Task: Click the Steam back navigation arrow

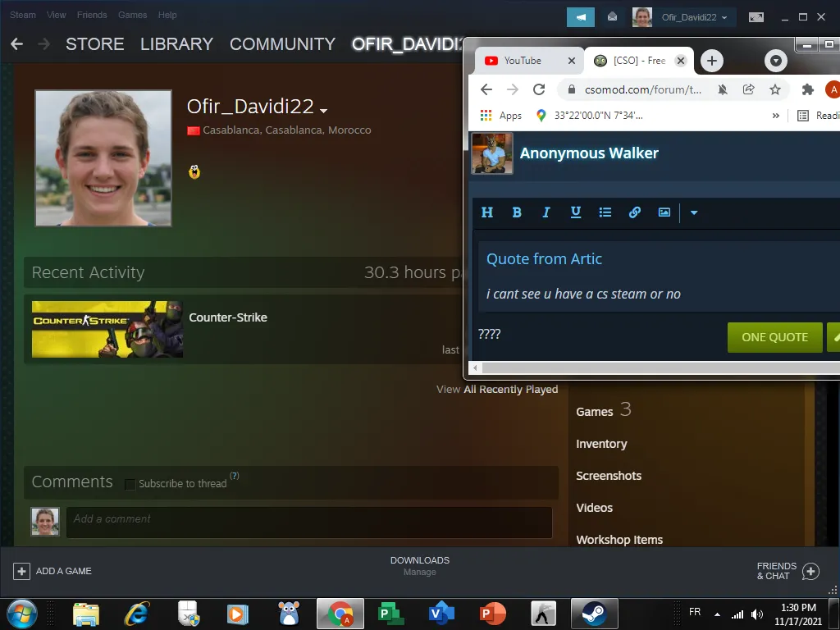Action: coord(16,44)
